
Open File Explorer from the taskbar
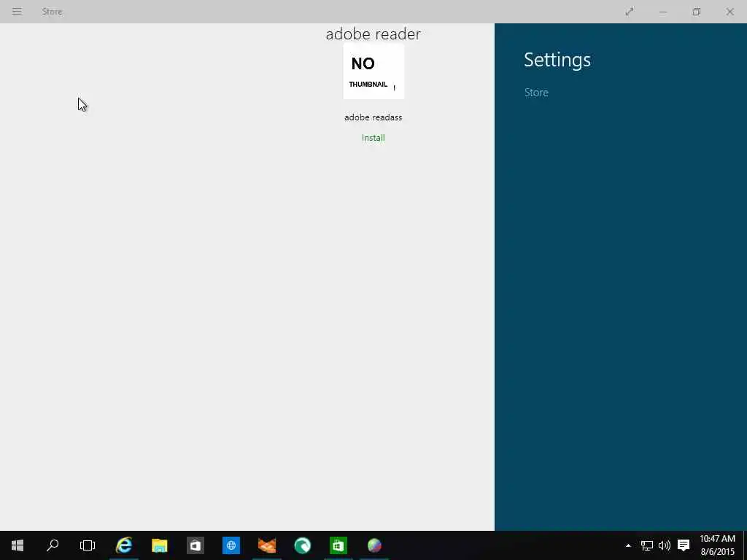point(160,545)
